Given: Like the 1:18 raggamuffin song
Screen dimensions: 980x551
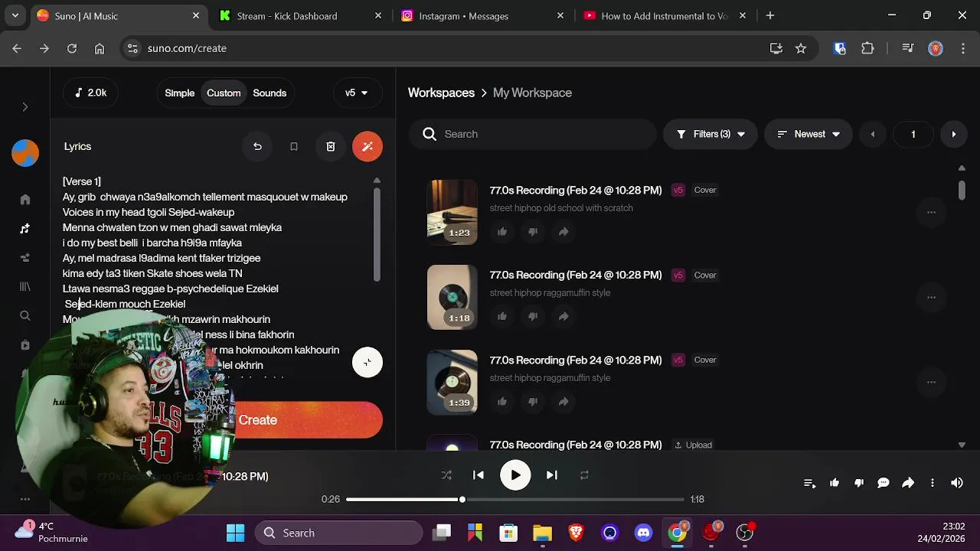Looking at the screenshot, I should point(502,316).
